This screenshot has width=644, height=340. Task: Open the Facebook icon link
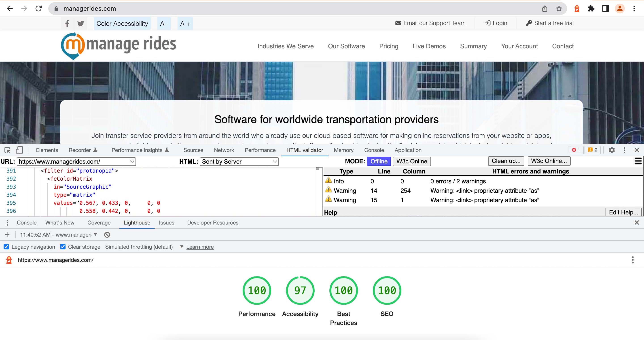coord(67,23)
